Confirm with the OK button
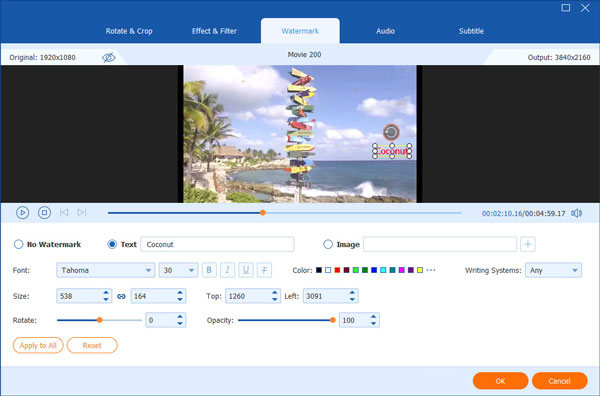The width and height of the screenshot is (600, 396). coord(500,381)
